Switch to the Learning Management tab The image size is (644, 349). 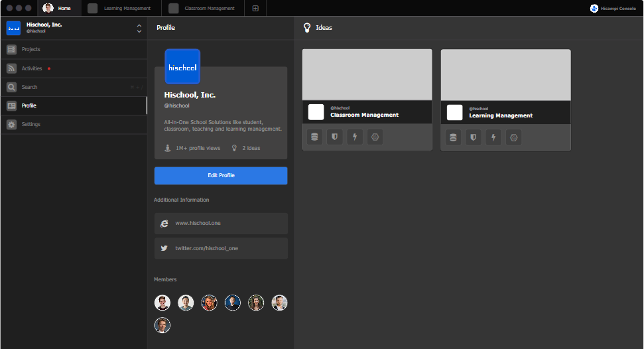click(126, 9)
